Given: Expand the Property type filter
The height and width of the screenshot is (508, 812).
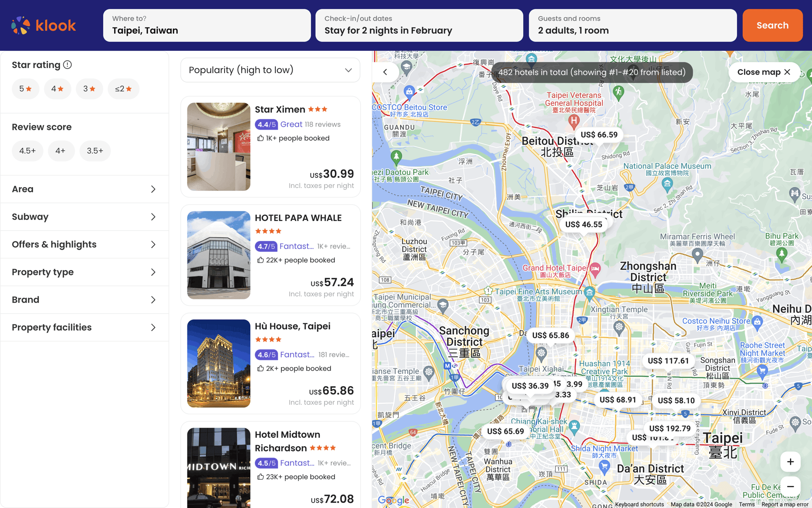Looking at the screenshot, I should pyautogui.click(x=85, y=272).
